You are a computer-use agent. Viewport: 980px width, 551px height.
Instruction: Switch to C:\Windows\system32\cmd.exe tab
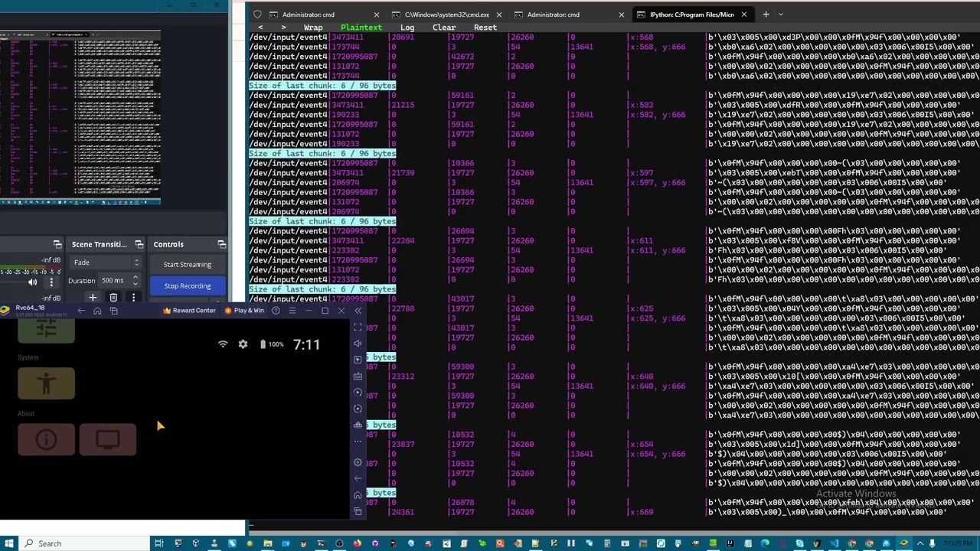(446, 15)
